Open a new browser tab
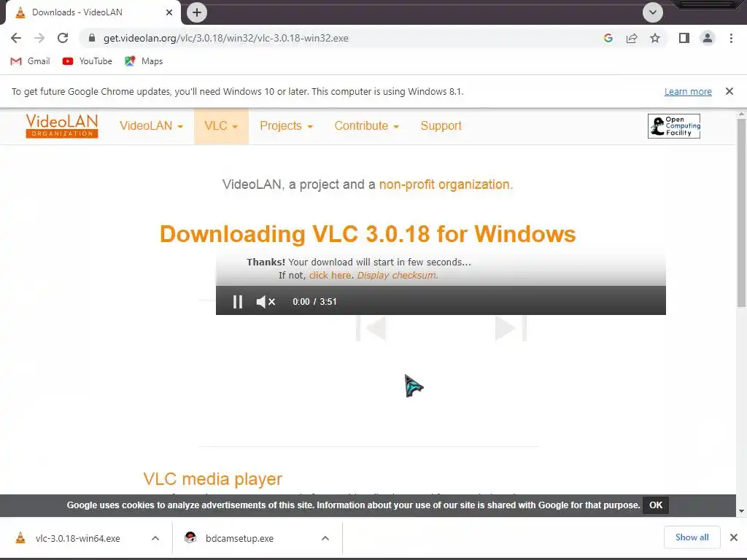The width and height of the screenshot is (747, 560). pyautogui.click(x=197, y=12)
